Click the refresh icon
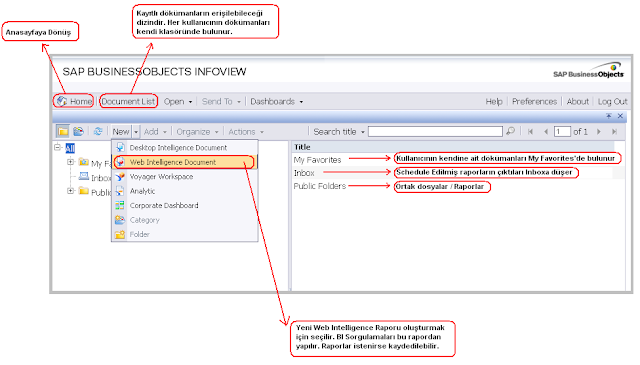640x365 pixels. pyautogui.click(x=98, y=131)
